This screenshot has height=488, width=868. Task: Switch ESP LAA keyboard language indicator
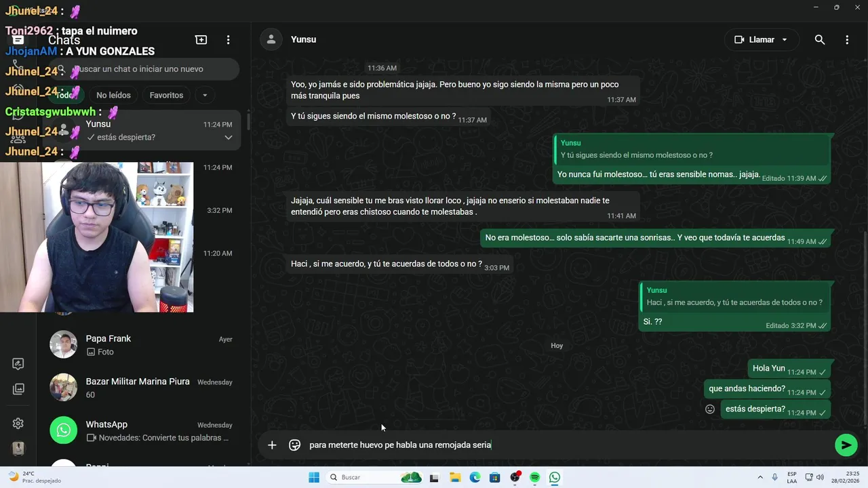click(792, 477)
